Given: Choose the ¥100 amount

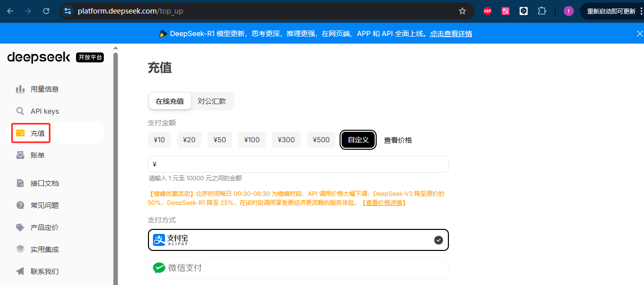Looking at the screenshot, I should point(252,140).
